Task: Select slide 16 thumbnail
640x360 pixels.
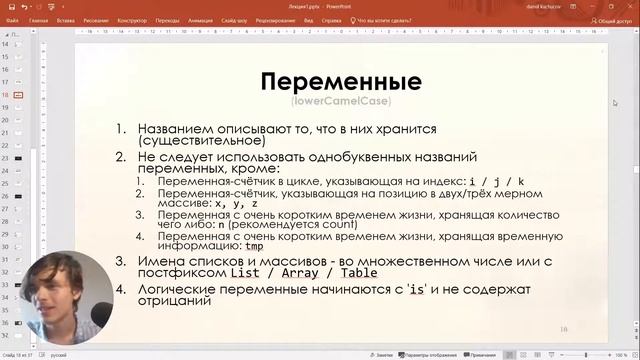Action: click(18, 69)
